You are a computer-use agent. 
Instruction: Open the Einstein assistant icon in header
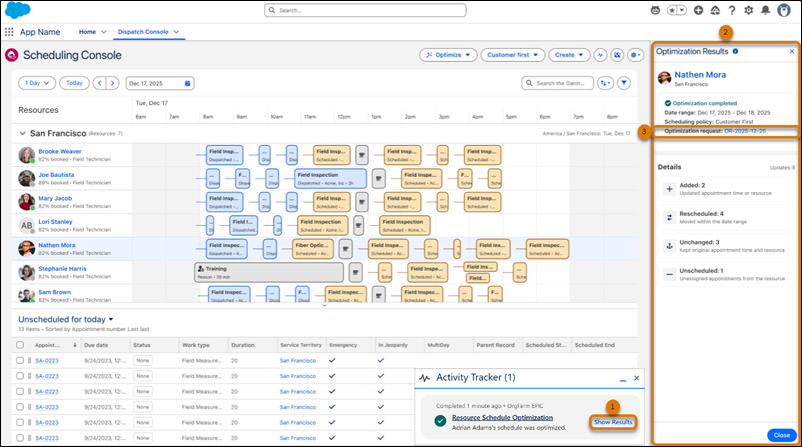coord(655,10)
